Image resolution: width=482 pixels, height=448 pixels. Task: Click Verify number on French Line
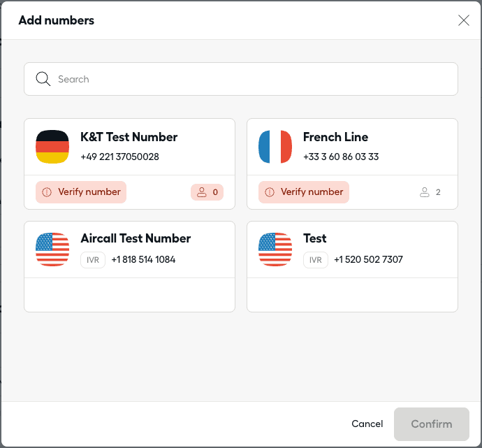point(304,192)
